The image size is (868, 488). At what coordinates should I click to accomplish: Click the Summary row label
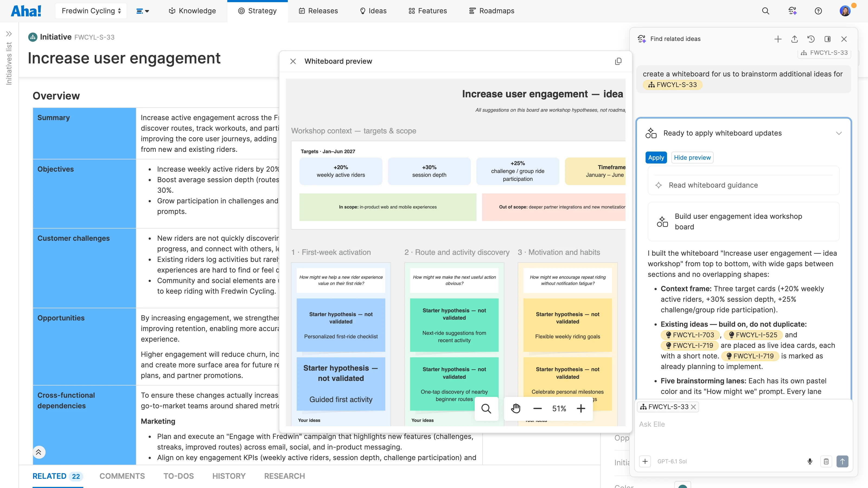point(53,118)
